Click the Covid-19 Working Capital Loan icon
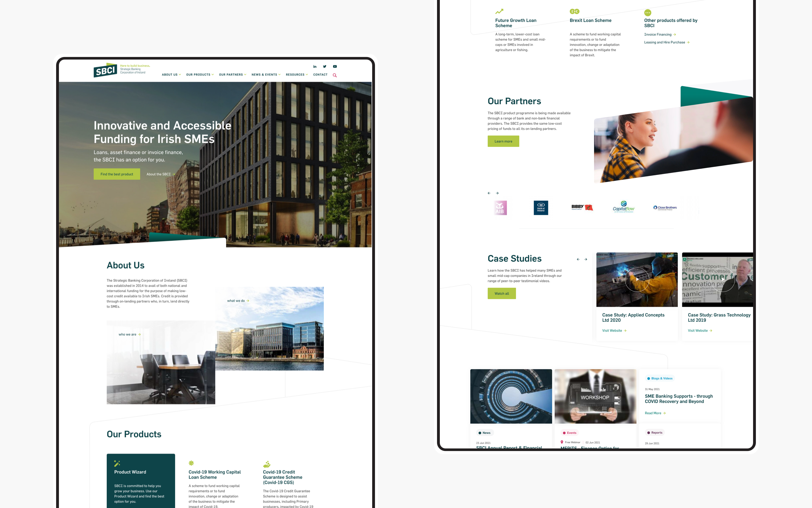Viewport: 812px width, 508px height. click(x=191, y=463)
